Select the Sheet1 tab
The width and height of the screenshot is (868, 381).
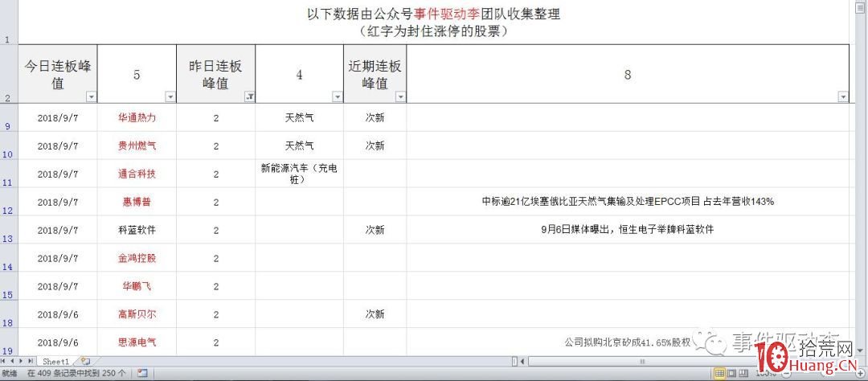click(56, 361)
